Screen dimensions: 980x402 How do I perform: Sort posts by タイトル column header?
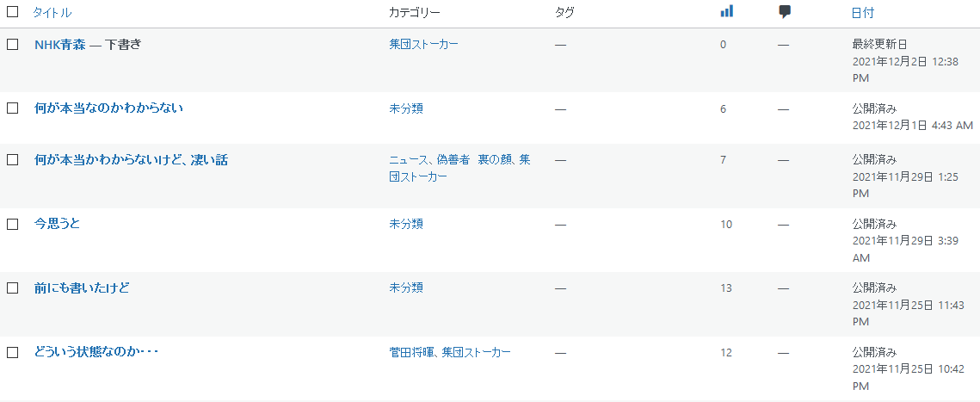(52, 13)
